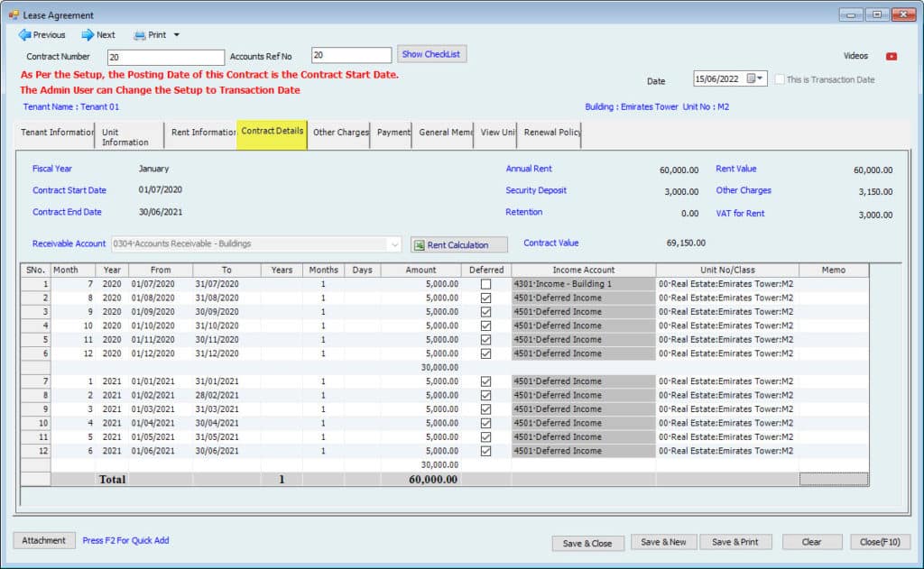Click the Lease Agreement title bar icon
Viewport: 924px width, 569px height.
tap(14, 14)
